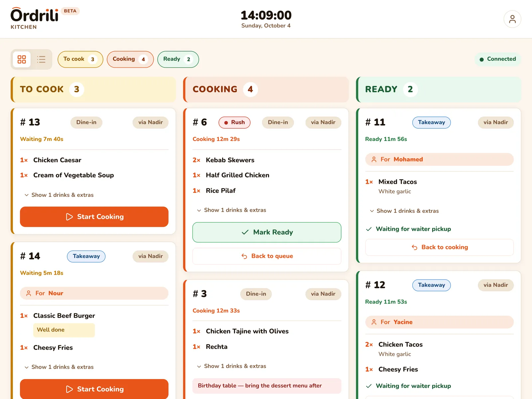Filter by Cooking tab
The width and height of the screenshot is (532, 399).
click(130, 59)
